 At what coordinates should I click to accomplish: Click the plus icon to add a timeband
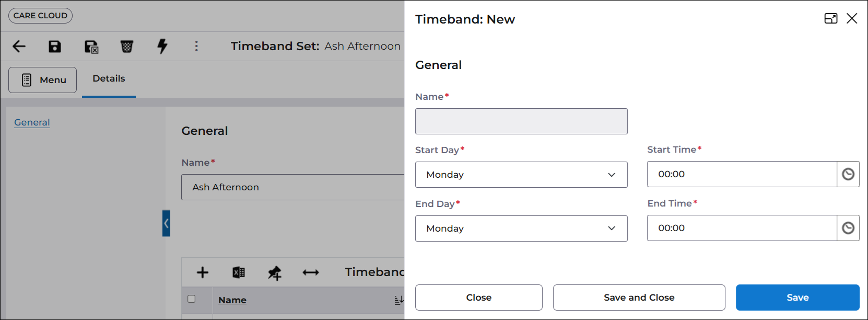pos(203,272)
